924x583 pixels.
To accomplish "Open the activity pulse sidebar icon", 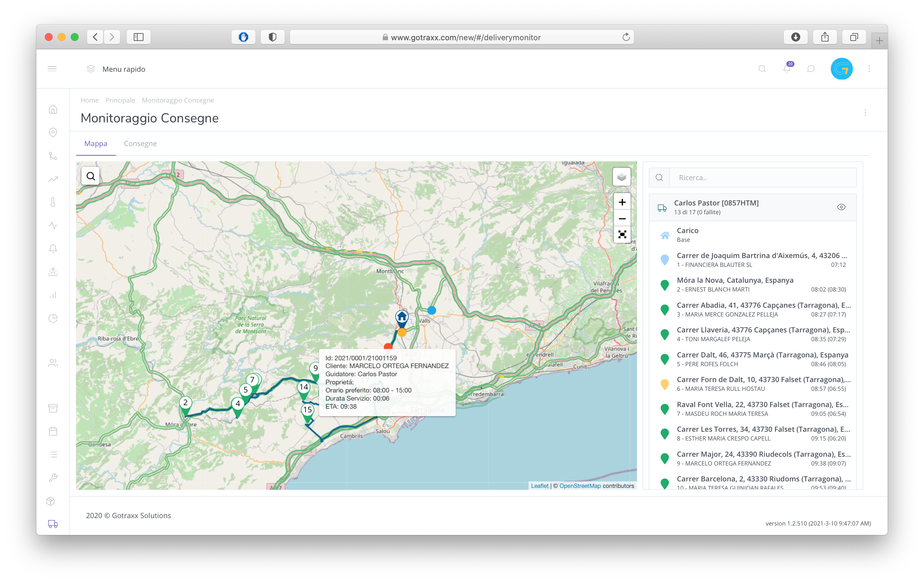I will click(53, 225).
